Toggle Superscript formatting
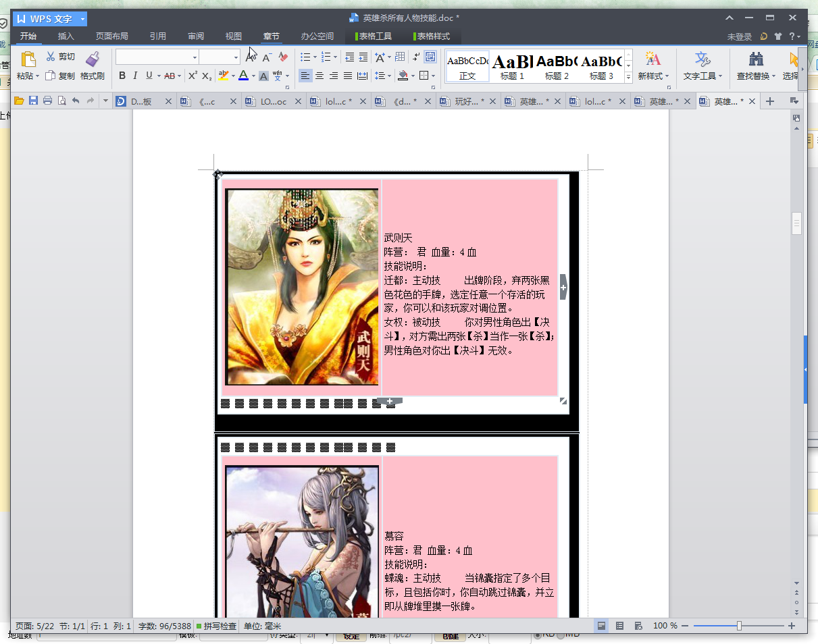 coord(193,76)
